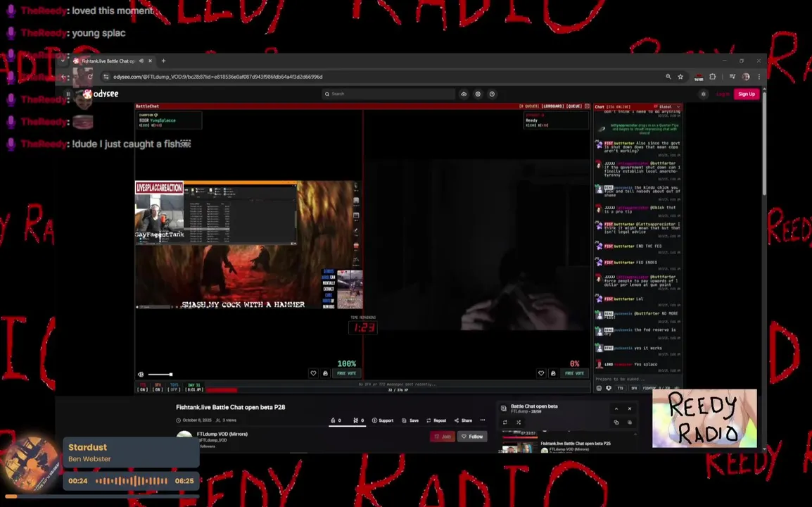
Task: Cast FREE VOTE for the left fighter
Action: pos(346,373)
